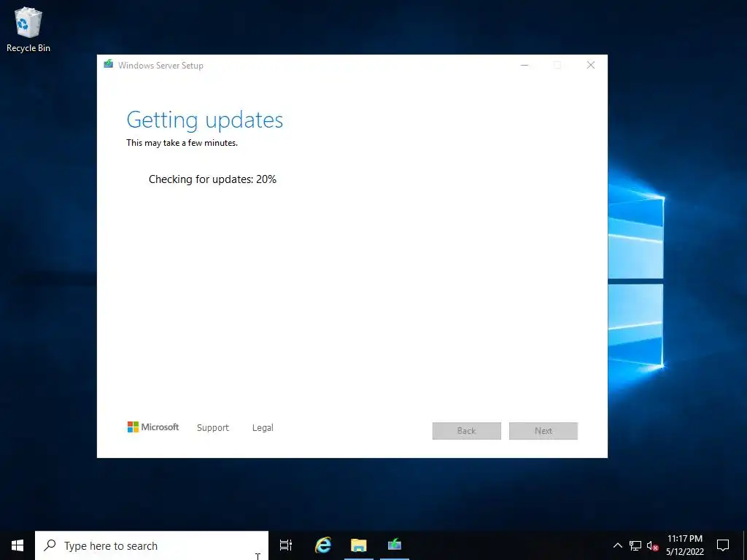Click the Show desktop strip at taskbar end
Screen dimensions: 747x560
point(745,545)
